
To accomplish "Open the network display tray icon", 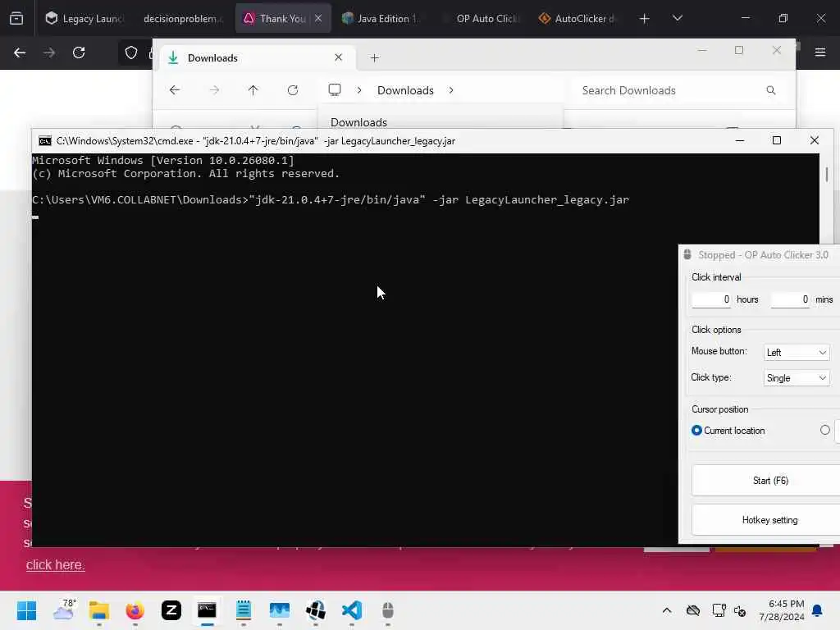I will coord(719,610).
